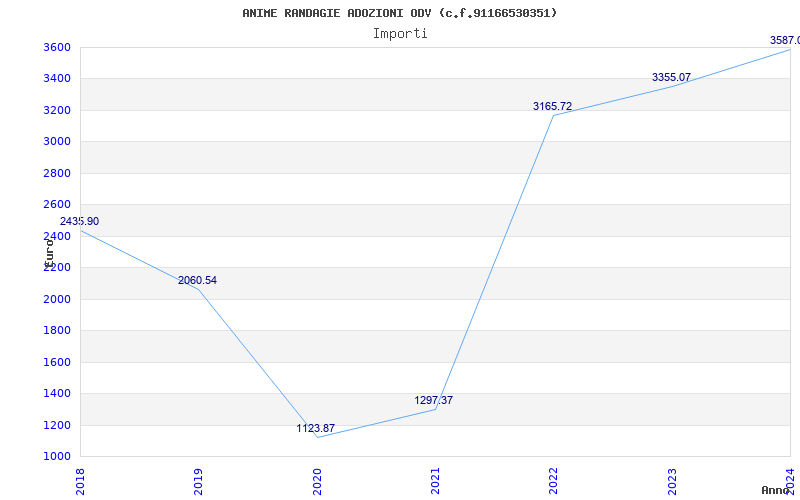
Task: Click the 2020 x-axis label
Action: point(317,481)
